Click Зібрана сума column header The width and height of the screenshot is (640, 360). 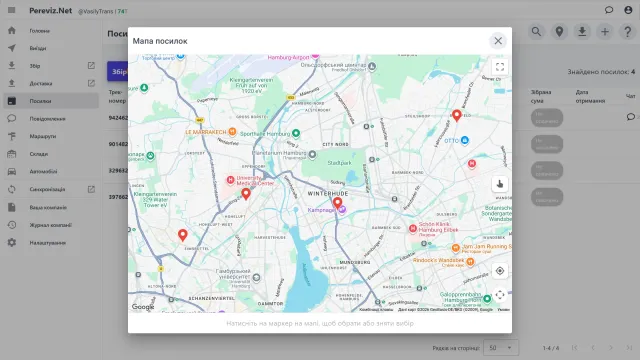(x=541, y=96)
